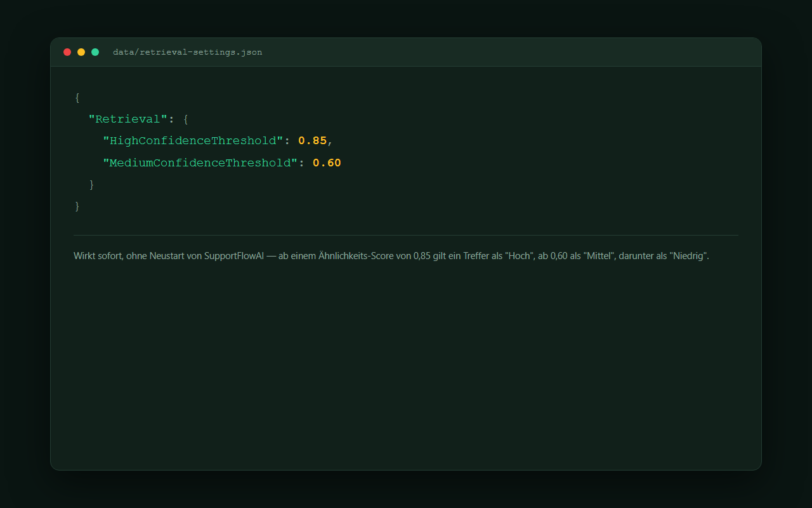This screenshot has height=508, width=812.
Task: Click the value 0.60
Action: 327,163
